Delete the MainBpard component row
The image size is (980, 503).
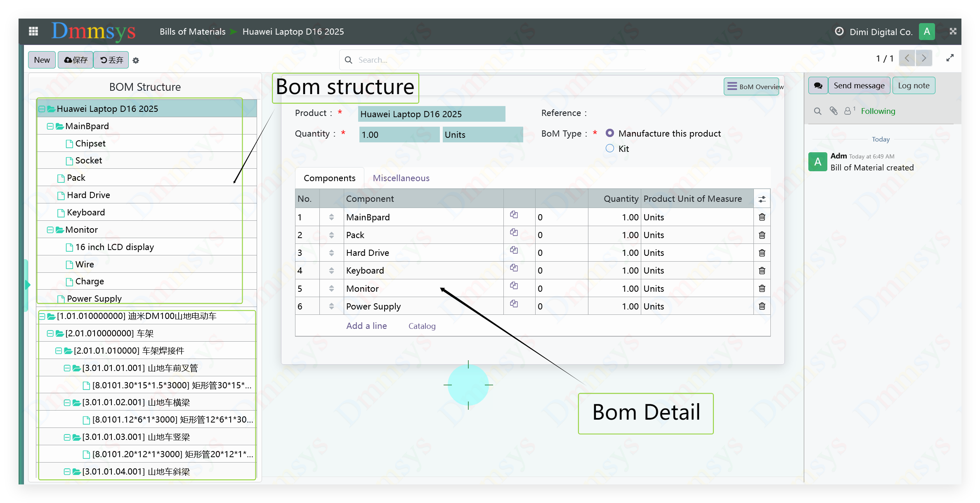(x=762, y=217)
